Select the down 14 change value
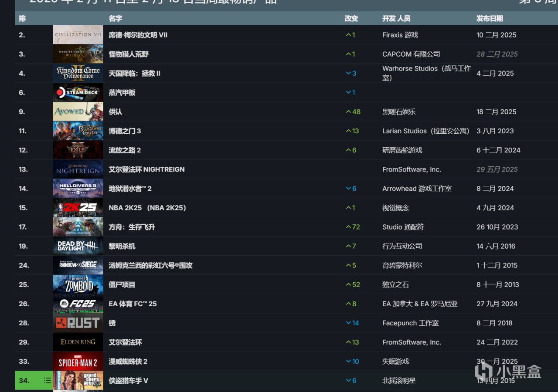558x392 pixels. tap(352, 323)
